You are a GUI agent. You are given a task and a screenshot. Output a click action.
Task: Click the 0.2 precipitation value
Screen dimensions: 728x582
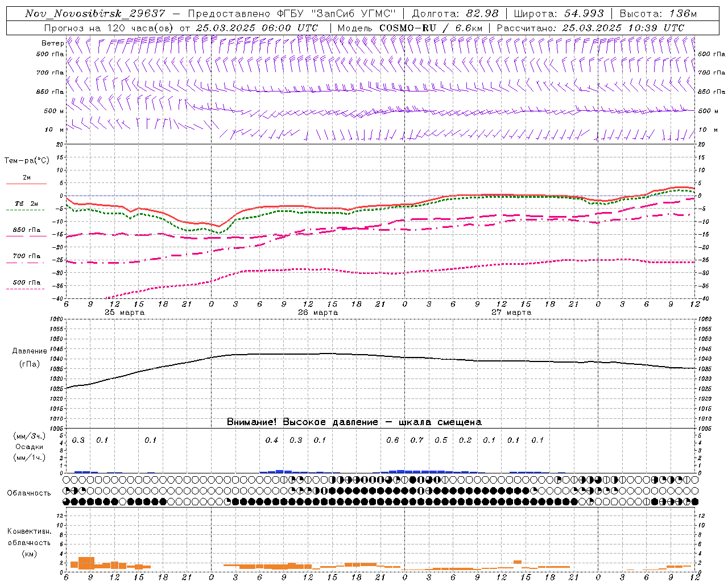[x=465, y=440]
